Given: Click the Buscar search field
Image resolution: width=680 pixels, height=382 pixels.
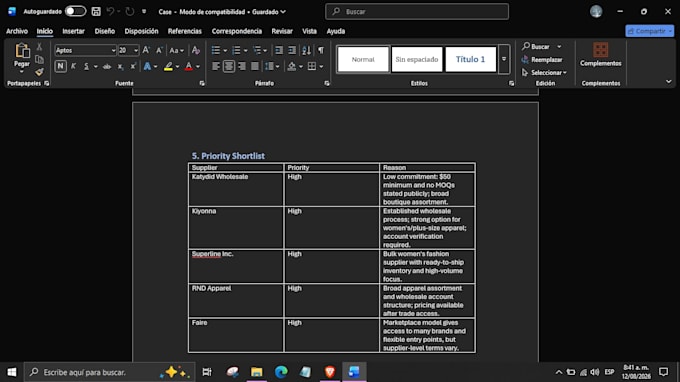Looking at the screenshot, I should (417, 12).
